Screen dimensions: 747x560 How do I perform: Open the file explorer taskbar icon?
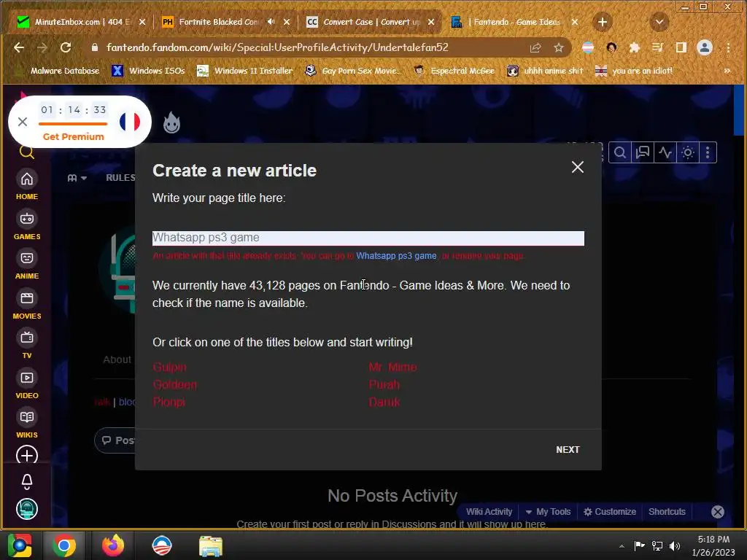(210, 545)
